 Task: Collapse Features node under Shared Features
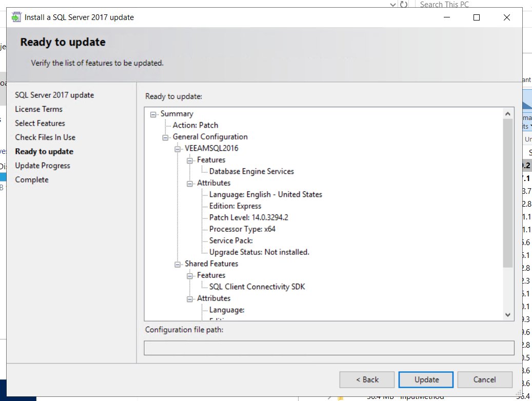(190, 276)
